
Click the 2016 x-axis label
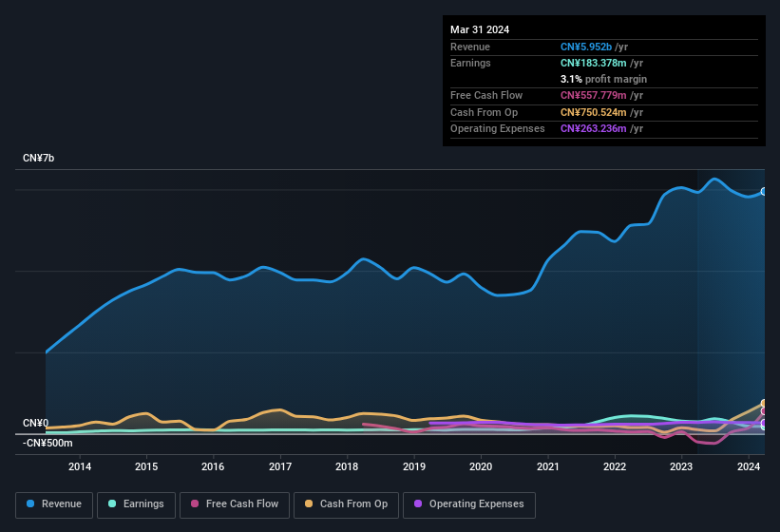pos(213,466)
